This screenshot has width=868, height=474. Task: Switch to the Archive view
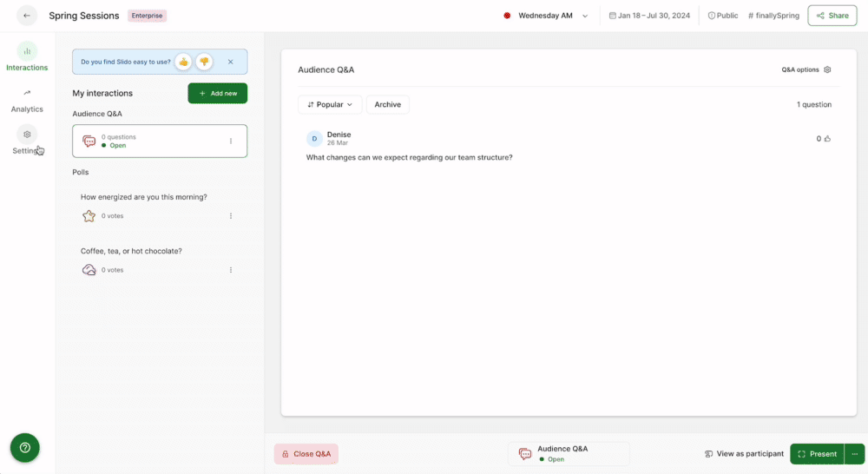387,104
